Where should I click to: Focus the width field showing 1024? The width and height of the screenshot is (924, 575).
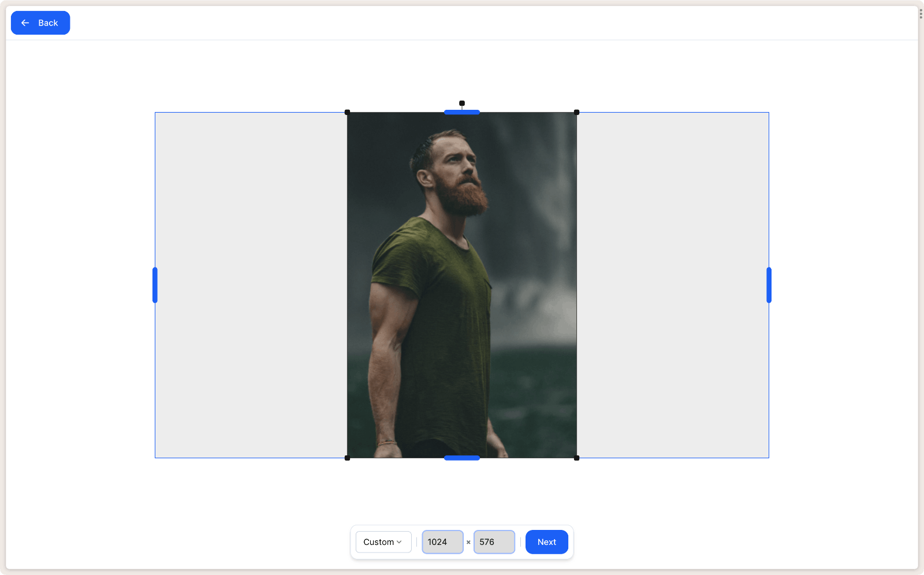[x=443, y=542]
